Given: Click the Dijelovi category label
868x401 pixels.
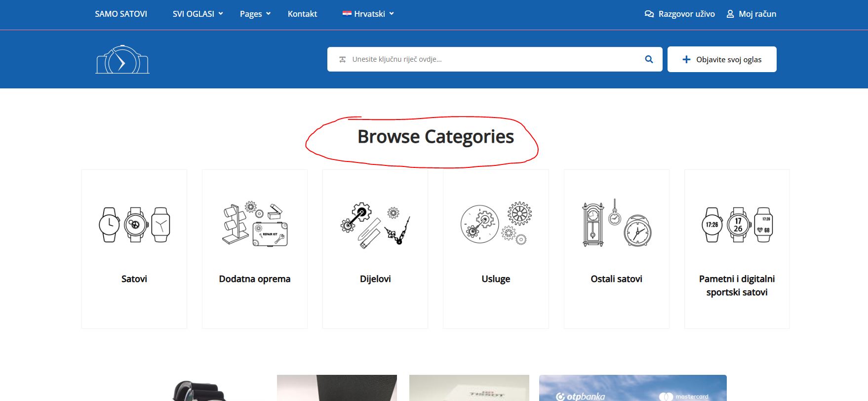Looking at the screenshot, I should tap(375, 279).
